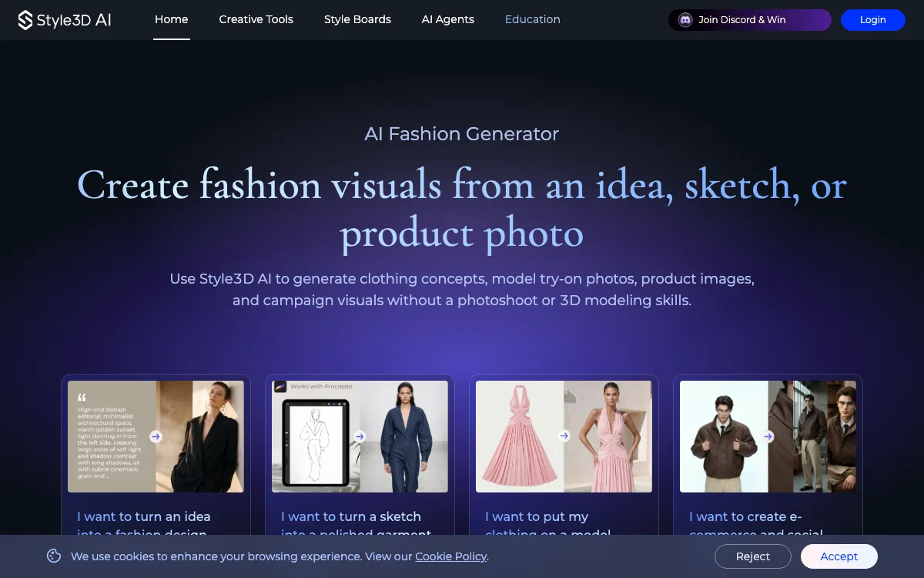Select the flat pink dress image
This screenshot has height=578, width=924.
coord(520,436)
